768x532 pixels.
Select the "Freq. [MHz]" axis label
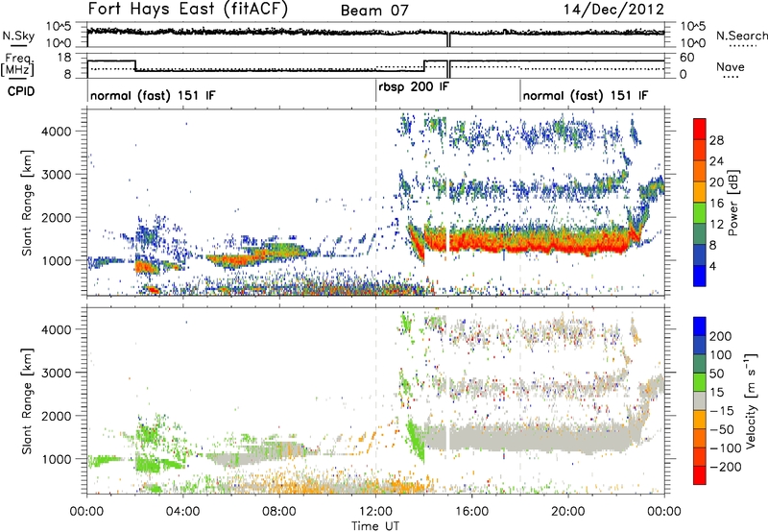[17, 64]
